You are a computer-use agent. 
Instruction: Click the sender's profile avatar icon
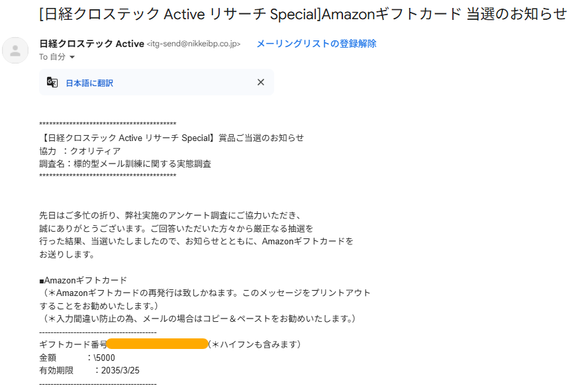click(x=15, y=50)
